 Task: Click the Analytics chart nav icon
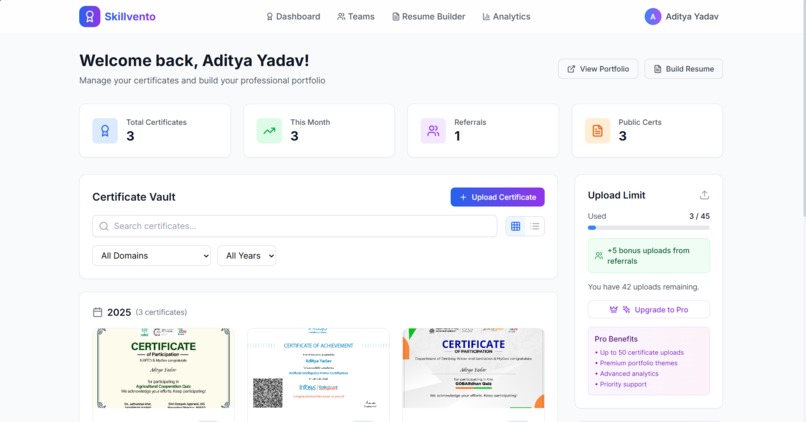486,16
